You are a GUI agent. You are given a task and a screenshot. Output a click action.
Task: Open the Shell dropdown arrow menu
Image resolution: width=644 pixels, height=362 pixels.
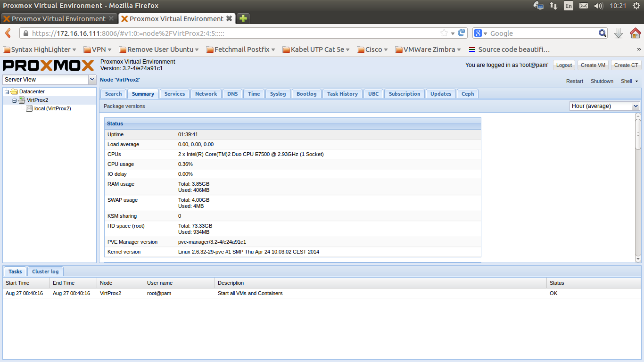tap(637, 81)
